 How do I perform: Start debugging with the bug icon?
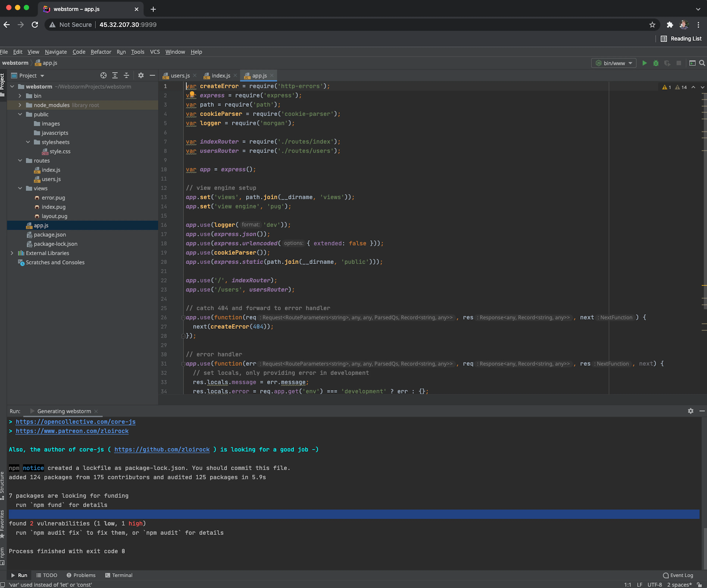pyautogui.click(x=656, y=63)
